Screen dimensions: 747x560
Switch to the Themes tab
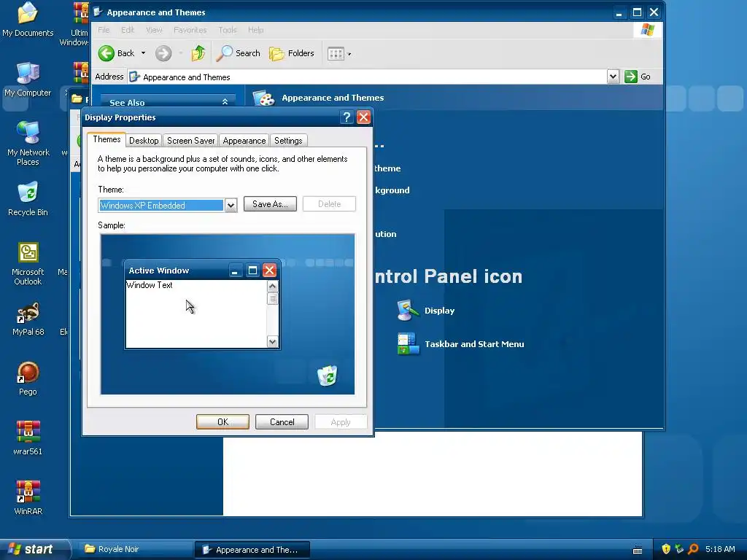click(x=107, y=139)
